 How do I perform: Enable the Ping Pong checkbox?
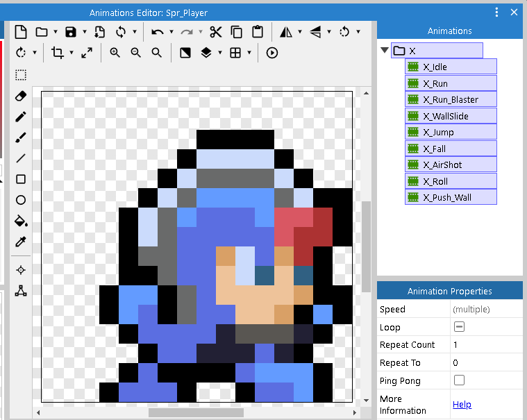point(459,380)
